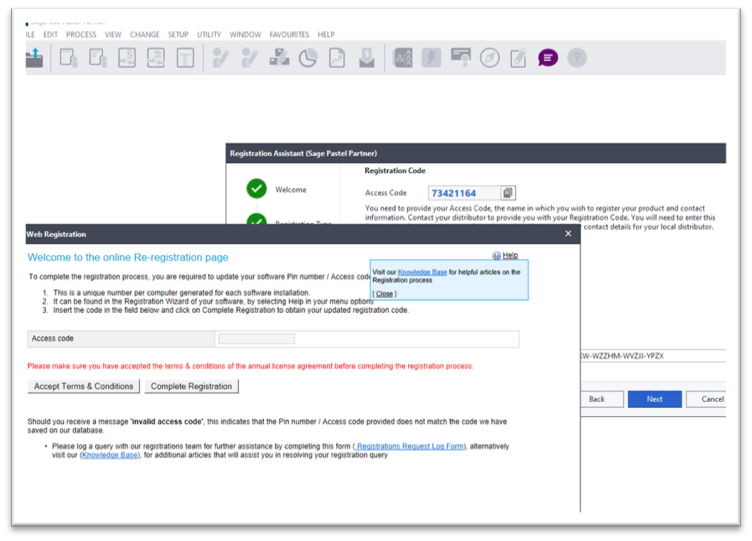Click the notepad with pencil icon
This screenshot has width=752, height=541.
518,58
